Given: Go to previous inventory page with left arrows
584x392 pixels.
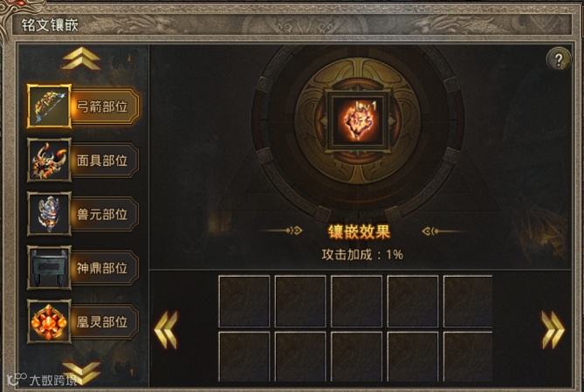Looking at the screenshot, I should (166, 330).
